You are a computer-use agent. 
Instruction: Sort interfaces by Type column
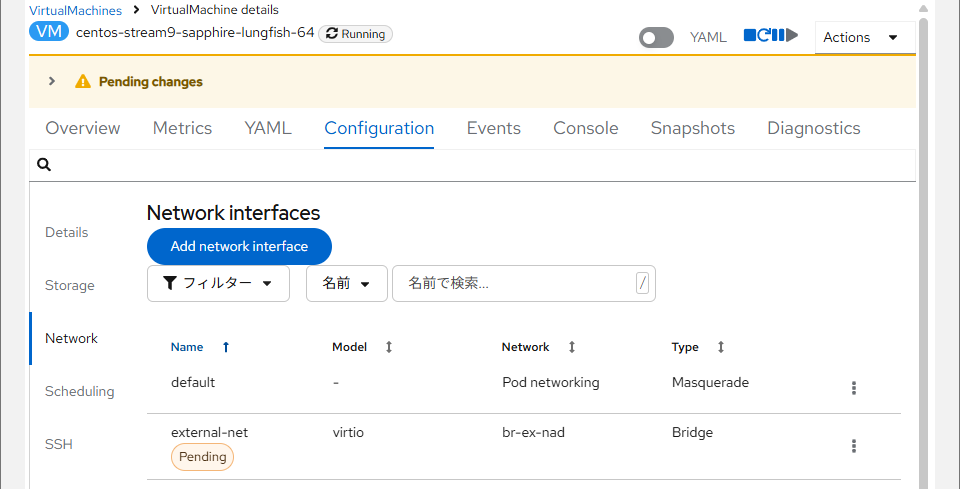tap(720, 347)
